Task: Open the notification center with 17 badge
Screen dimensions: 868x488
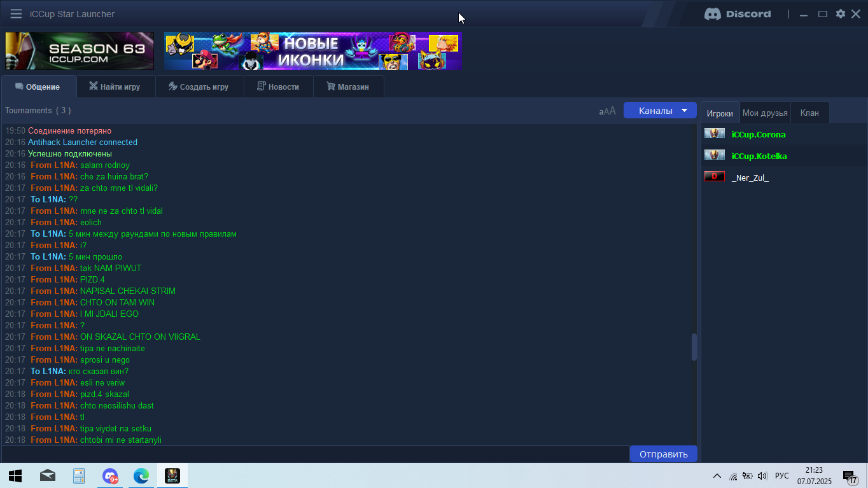Action: pos(850,477)
